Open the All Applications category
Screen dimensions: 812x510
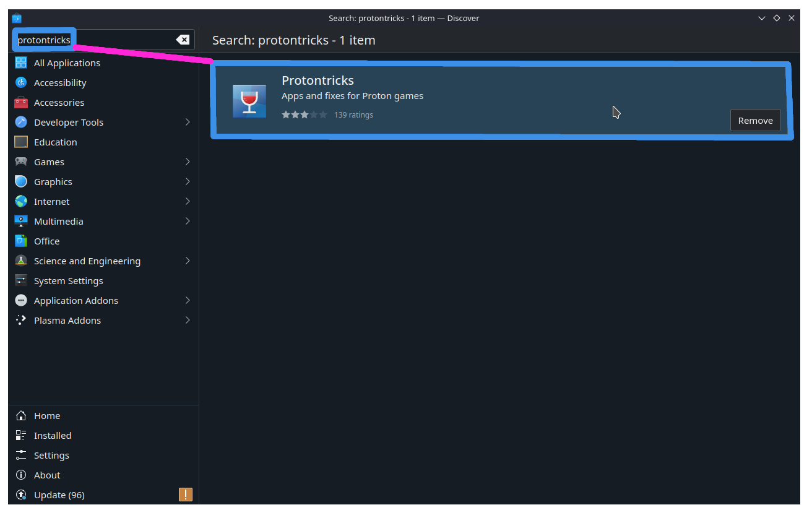tap(103, 63)
